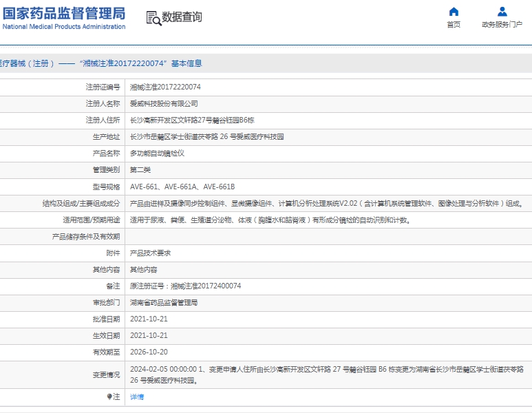The image size is (532, 413).
Task: Click the approving department 湖南省药品监督管理局
Action: click(164, 303)
